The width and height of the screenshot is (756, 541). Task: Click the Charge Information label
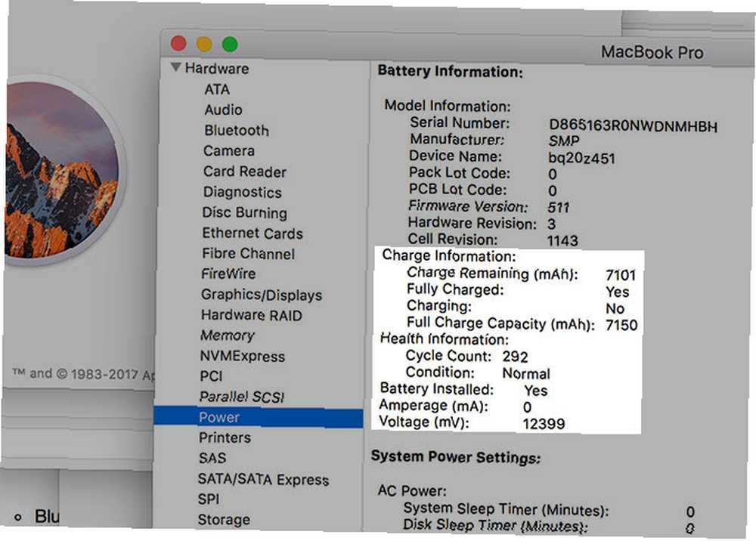coord(449,256)
